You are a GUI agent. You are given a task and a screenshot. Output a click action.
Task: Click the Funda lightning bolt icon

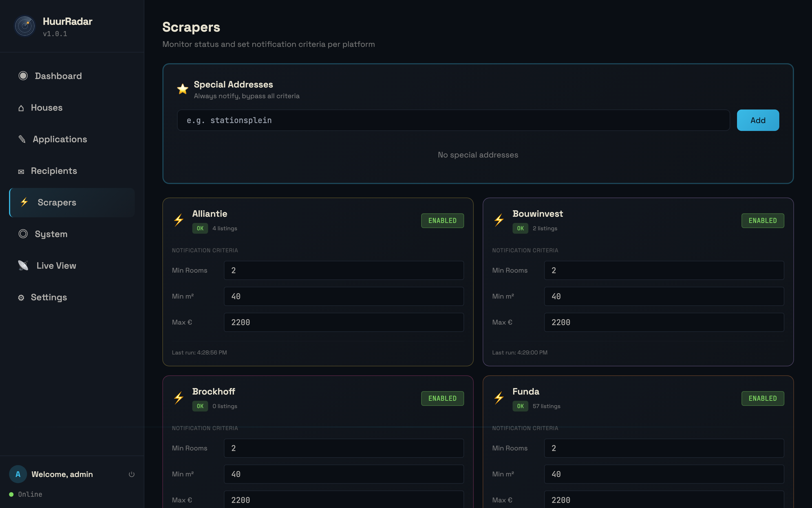[x=498, y=398]
